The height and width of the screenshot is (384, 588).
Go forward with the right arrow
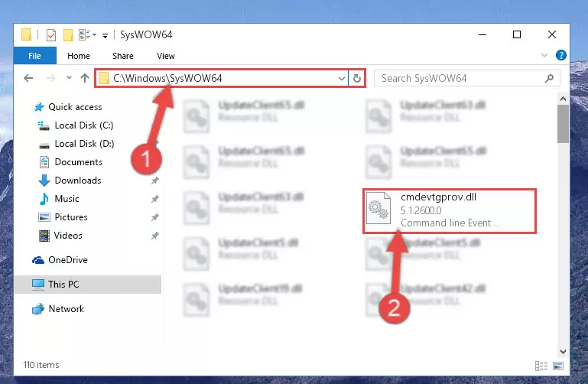pos(50,78)
